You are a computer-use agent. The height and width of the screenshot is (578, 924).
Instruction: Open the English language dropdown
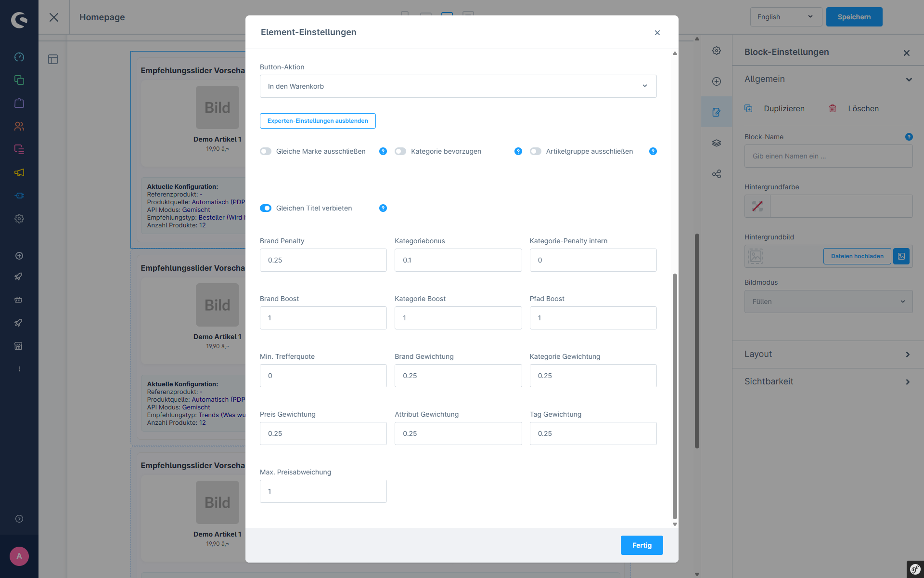coord(786,17)
